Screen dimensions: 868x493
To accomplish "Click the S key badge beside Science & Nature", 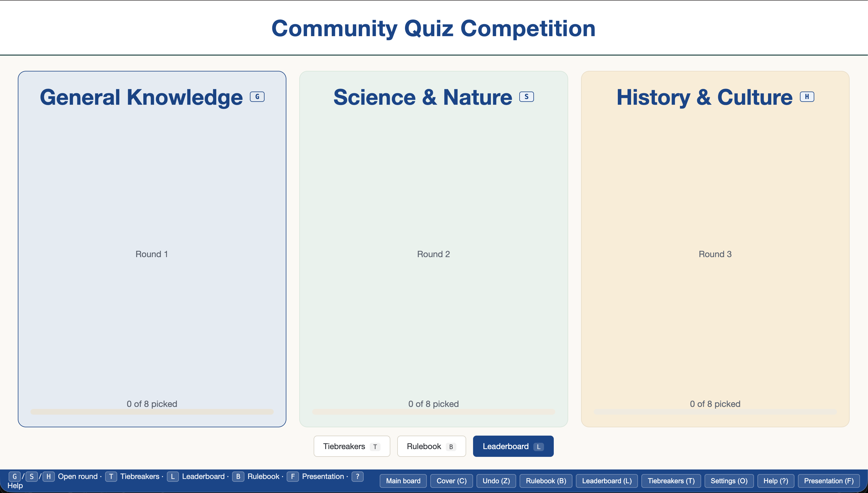I will [x=526, y=97].
